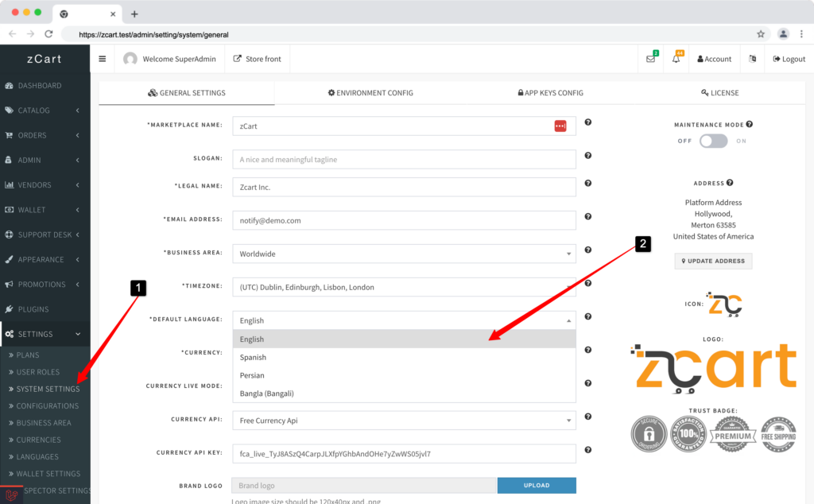Reload the page using browser refresh icon

48,34
